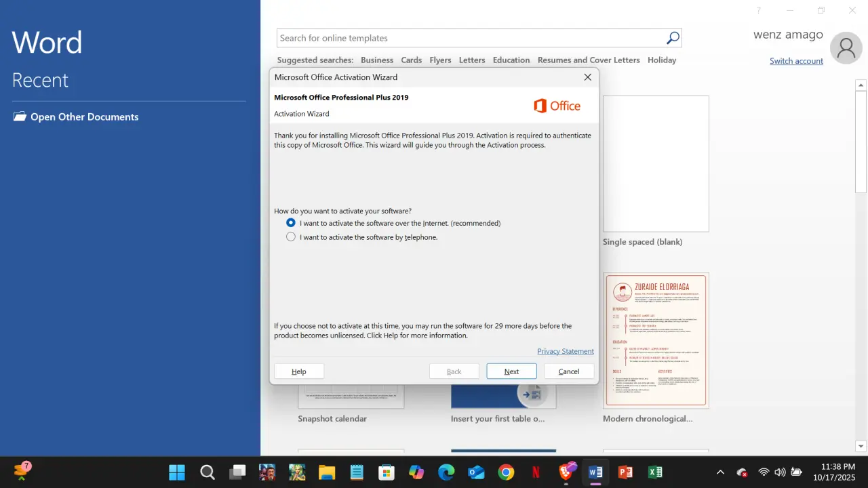This screenshot has width=868, height=488.
Task: Open Microsoft Store from the taskbar
Action: [x=387, y=472]
